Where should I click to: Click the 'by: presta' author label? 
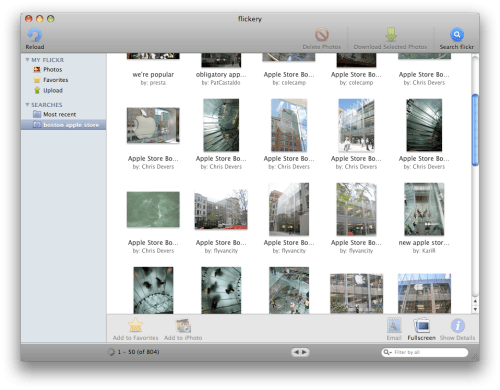click(x=153, y=83)
